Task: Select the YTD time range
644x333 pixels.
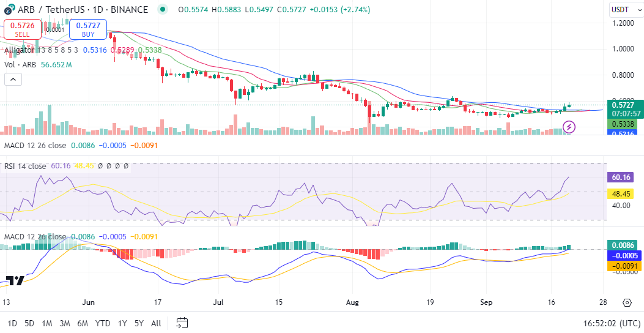Action: click(103, 323)
